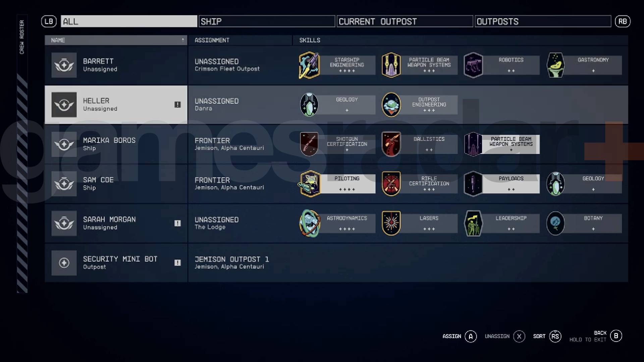Press UNASSIGN button for selected crew
This screenshot has width=644, height=362.
coord(518,337)
